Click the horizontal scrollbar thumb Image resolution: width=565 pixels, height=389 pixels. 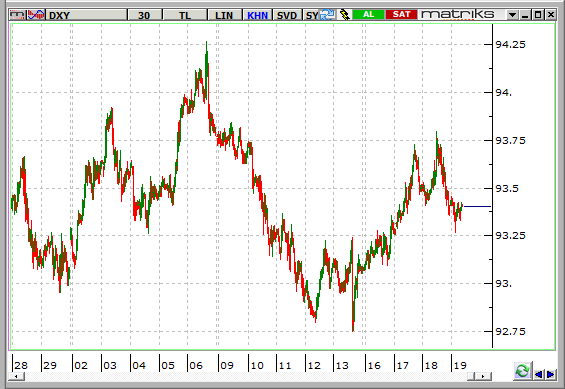pyautogui.click(x=471, y=376)
